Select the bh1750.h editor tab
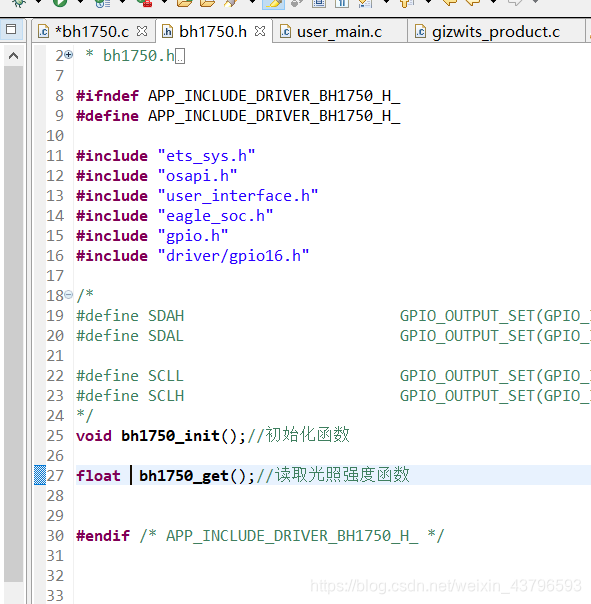Image resolution: width=591 pixels, height=604 pixels. tap(213, 32)
